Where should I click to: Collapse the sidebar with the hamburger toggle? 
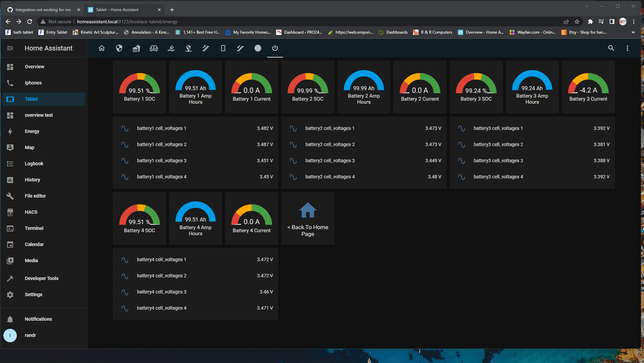tap(10, 48)
